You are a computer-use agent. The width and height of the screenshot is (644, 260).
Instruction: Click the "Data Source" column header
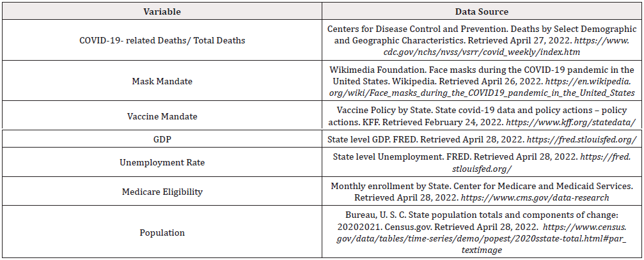[x=481, y=11]
